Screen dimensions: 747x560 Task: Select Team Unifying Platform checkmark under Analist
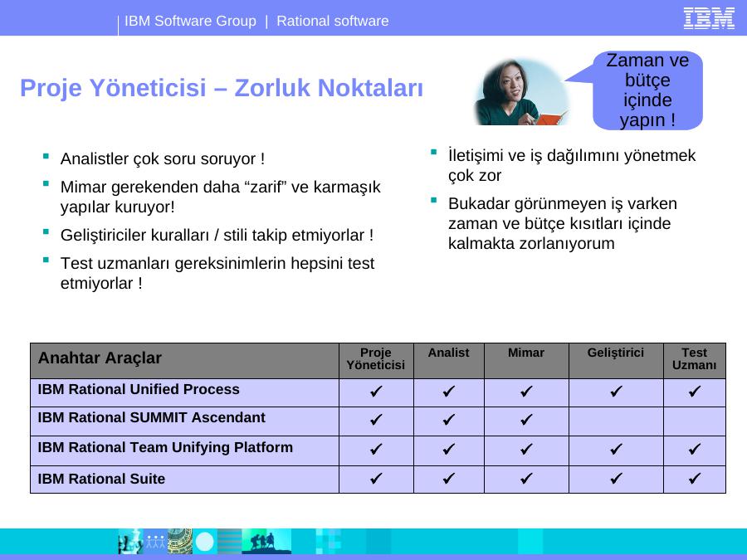(x=448, y=449)
